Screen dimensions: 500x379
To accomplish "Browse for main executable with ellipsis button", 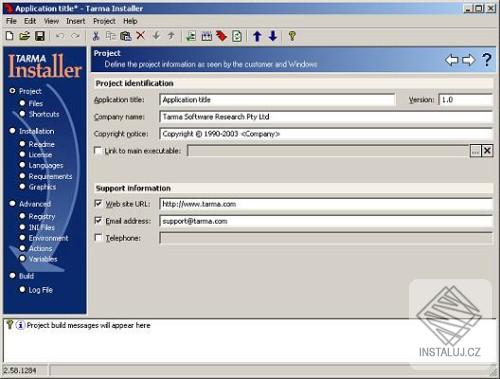I will click(x=475, y=151).
